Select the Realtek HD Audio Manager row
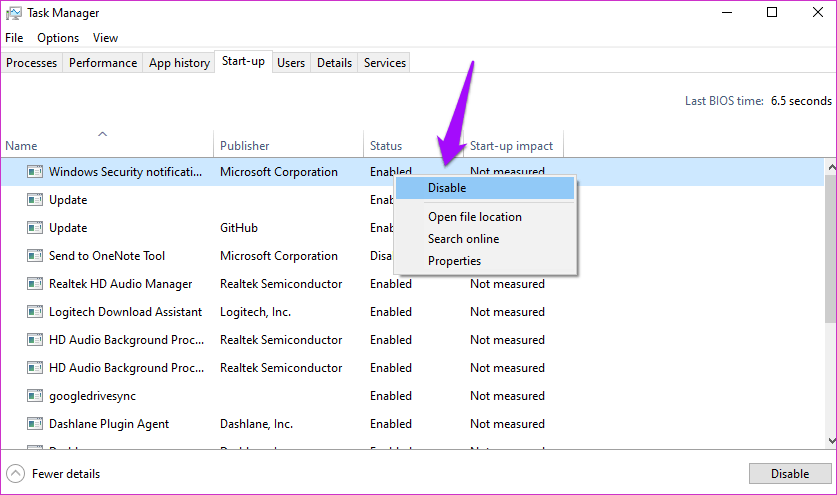The image size is (837, 495). 412,284
